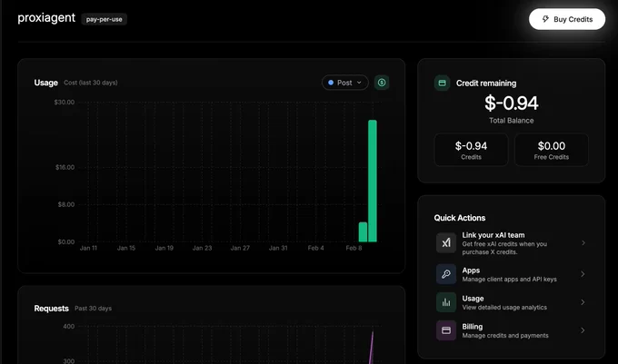Click the proxiagent title

(46, 18)
